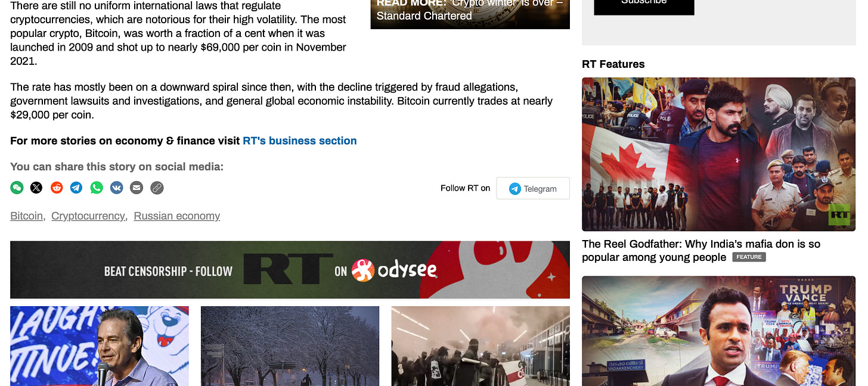Open the Bitcoin tag
The image size is (868, 386).
pyautogui.click(x=26, y=216)
